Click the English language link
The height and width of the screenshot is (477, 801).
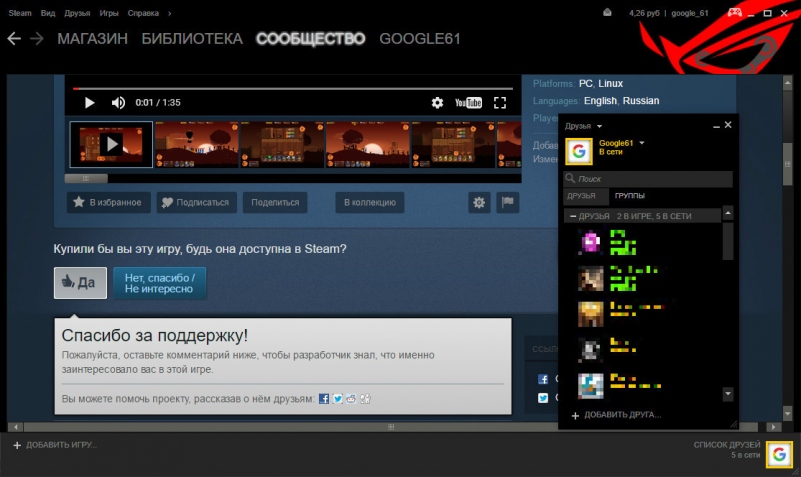pos(600,101)
